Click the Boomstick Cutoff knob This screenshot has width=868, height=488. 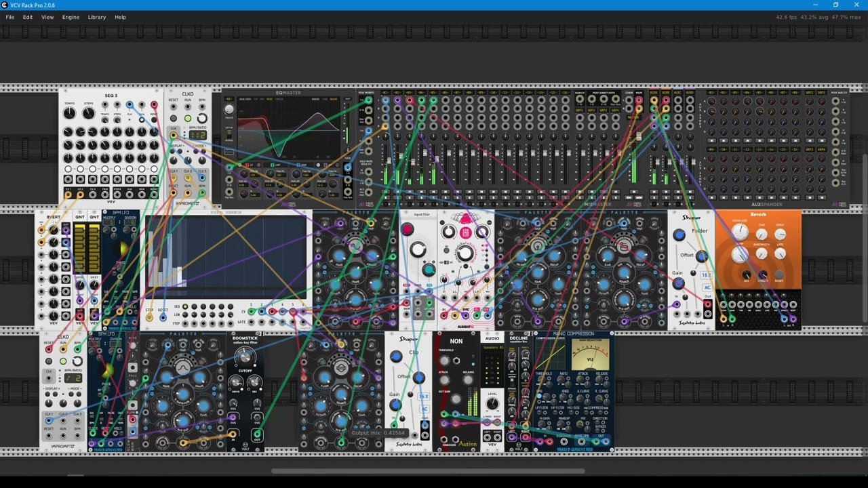coord(245,357)
